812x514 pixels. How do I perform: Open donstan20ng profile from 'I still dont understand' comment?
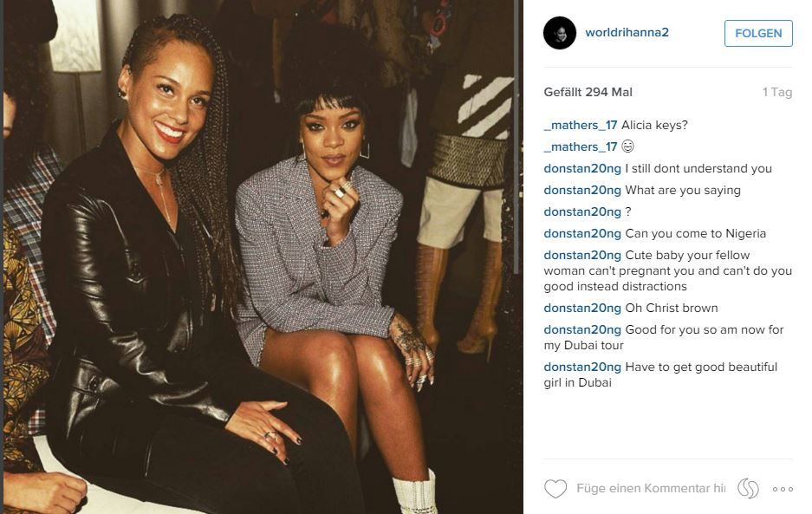coord(582,169)
